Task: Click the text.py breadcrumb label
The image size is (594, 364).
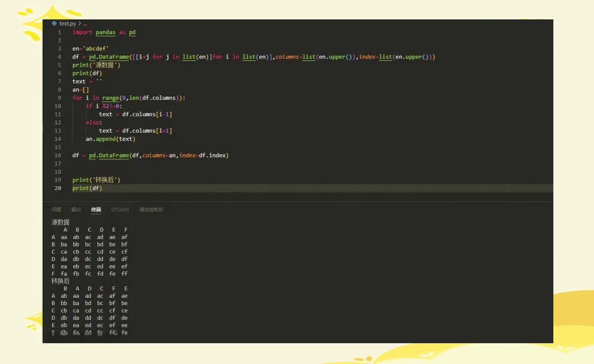Action: pos(69,23)
